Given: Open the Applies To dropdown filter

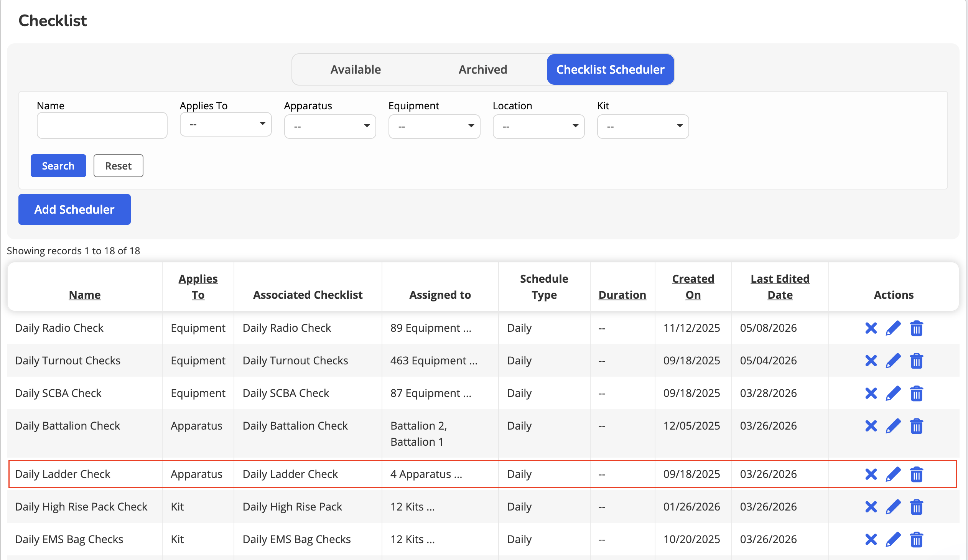Looking at the screenshot, I should coord(226,124).
